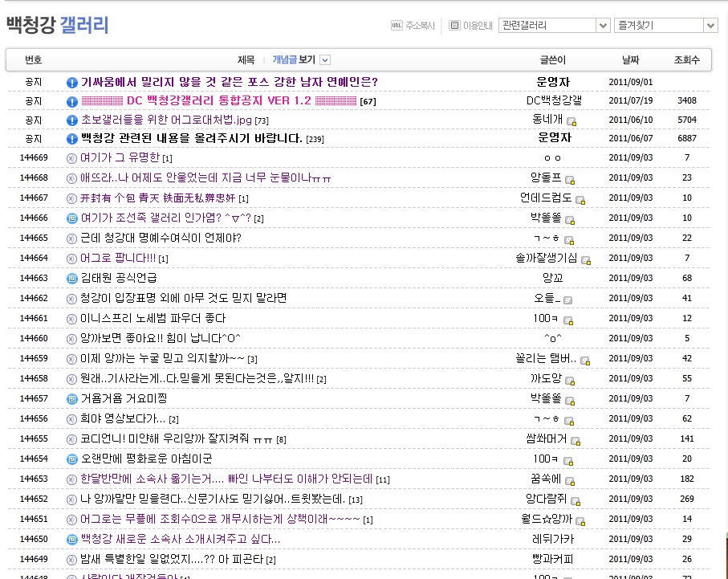Open DC 백청강갤러리 통합공지 VER 1.2

[219, 100]
